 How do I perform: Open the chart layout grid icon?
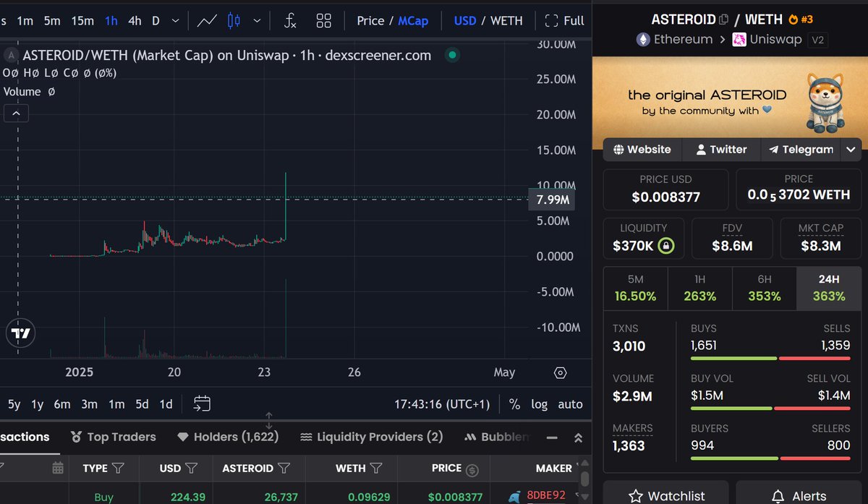pos(324,20)
